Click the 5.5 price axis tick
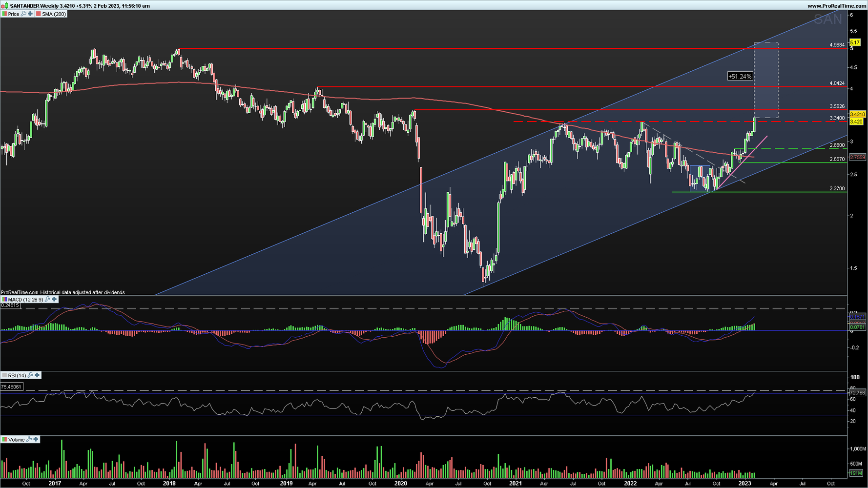The height and width of the screenshot is (488, 868). tap(854, 31)
